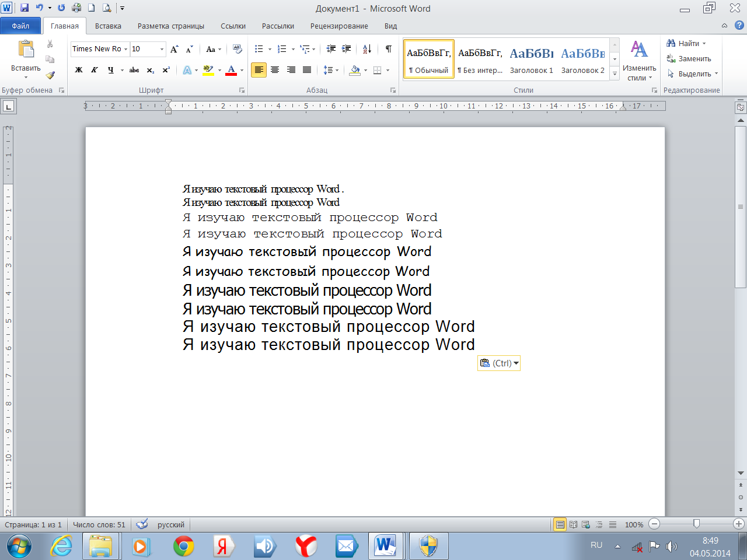Click the yellow text highlight color button
The image size is (747, 560).
click(208, 70)
